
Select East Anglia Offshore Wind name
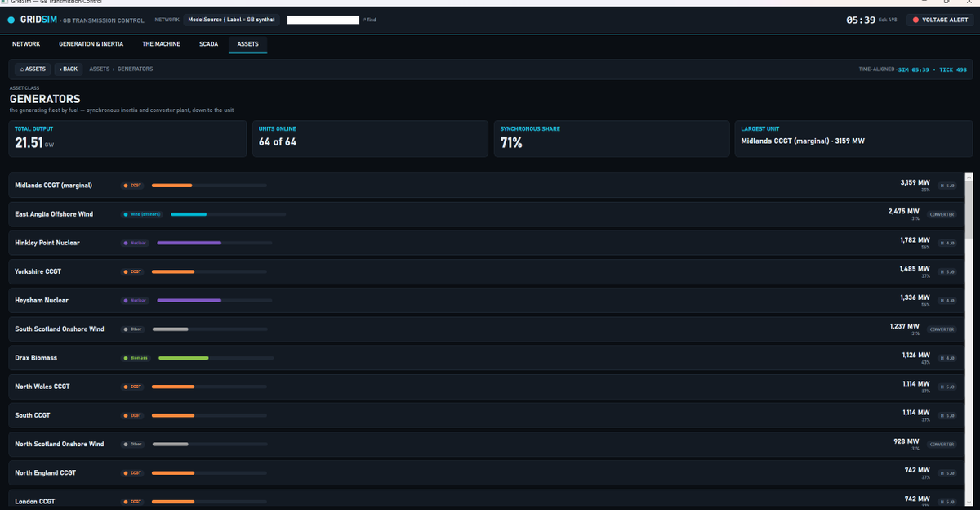click(x=54, y=214)
